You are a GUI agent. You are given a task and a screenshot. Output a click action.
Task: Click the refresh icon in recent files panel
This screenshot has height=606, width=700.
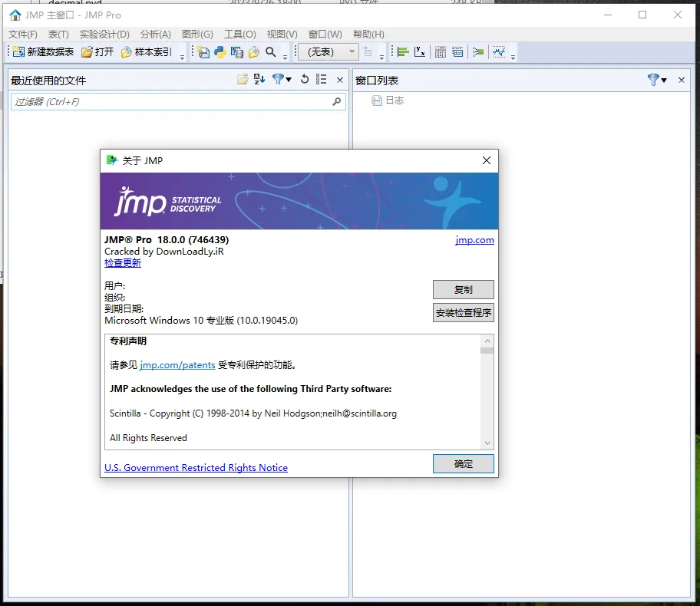pyautogui.click(x=305, y=80)
